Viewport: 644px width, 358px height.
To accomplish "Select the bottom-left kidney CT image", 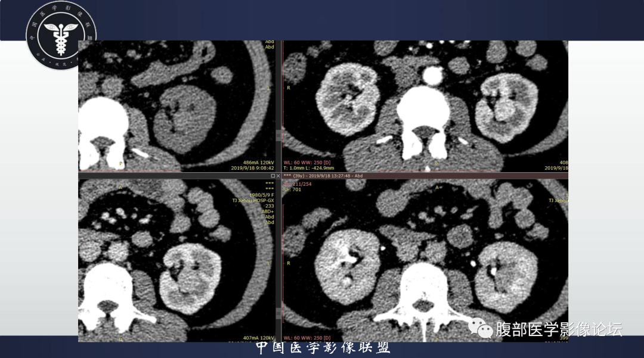I will (177, 260).
